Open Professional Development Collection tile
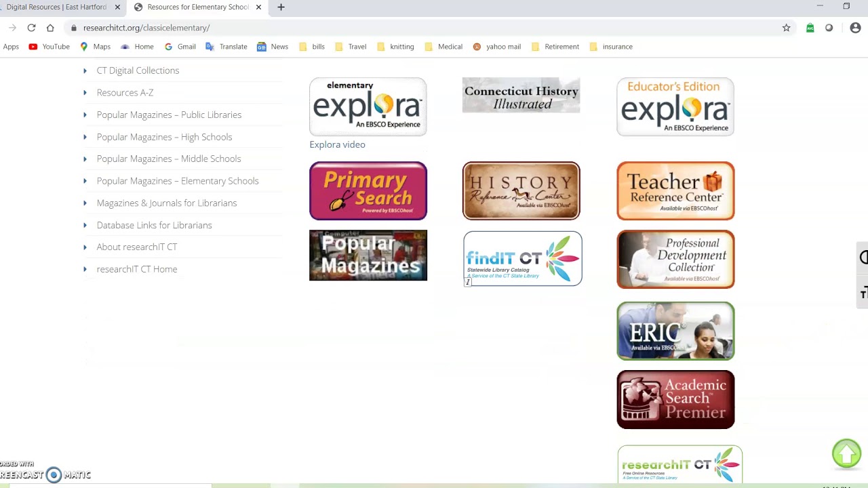Image resolution: width=868 pixels, height=488 pixels. [675, 259]
